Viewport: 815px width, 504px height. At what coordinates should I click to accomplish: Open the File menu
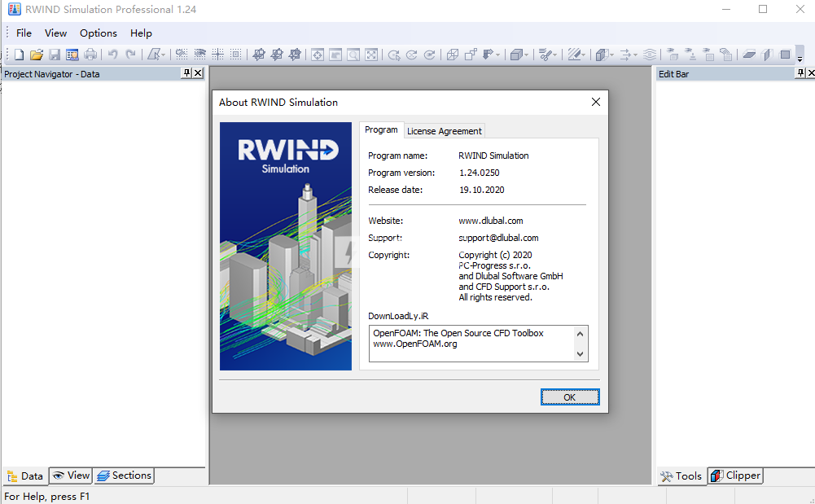tap(24, 33)
